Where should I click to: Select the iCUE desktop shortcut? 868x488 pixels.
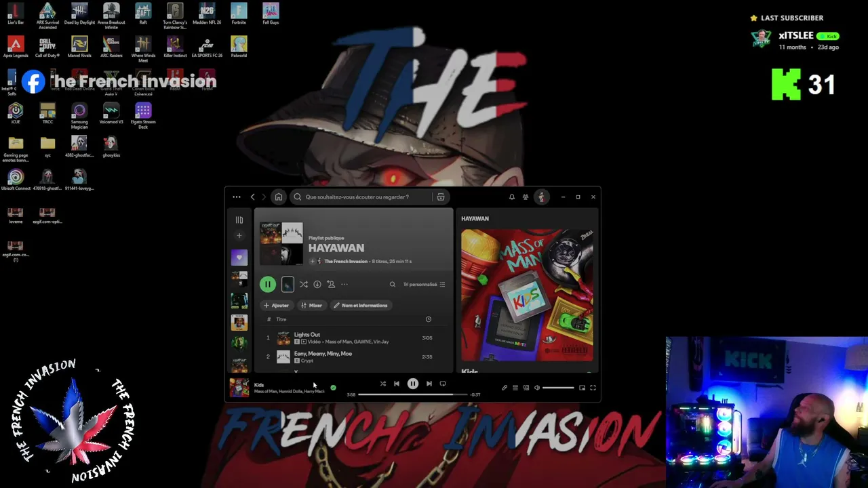pyautogui.click(x=16, y=113)
